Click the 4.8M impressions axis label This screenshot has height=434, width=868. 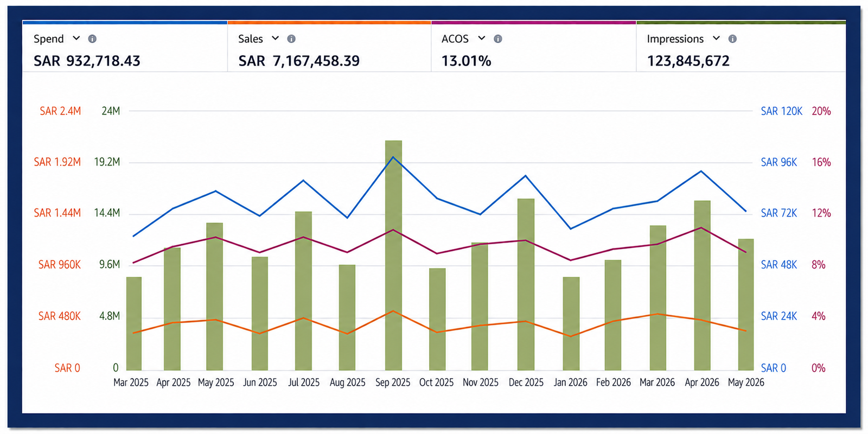pyautogui.click(x=110, y=316)
